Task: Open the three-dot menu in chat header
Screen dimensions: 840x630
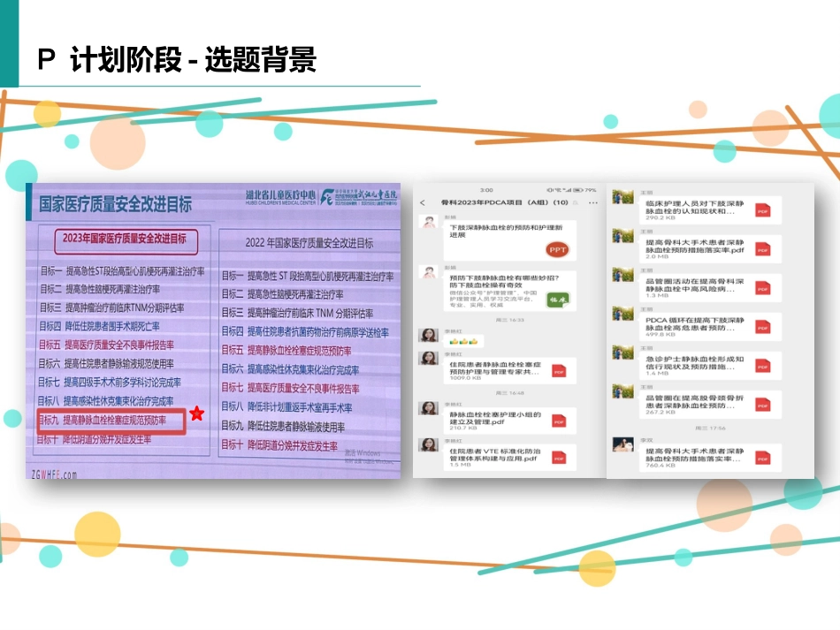Action: click(592, 203)
